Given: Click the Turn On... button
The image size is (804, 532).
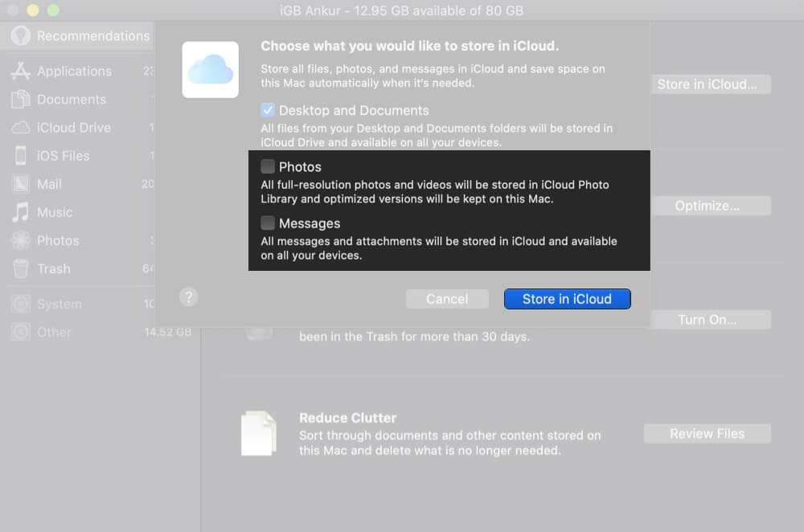Looking at the screenshot, I should (711, 320).
